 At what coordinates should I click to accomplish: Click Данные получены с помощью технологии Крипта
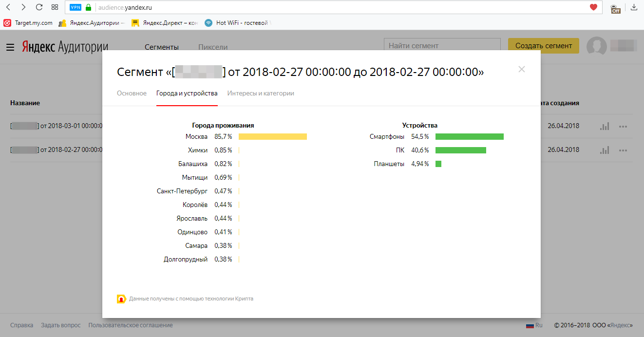(x=191, y=299)
